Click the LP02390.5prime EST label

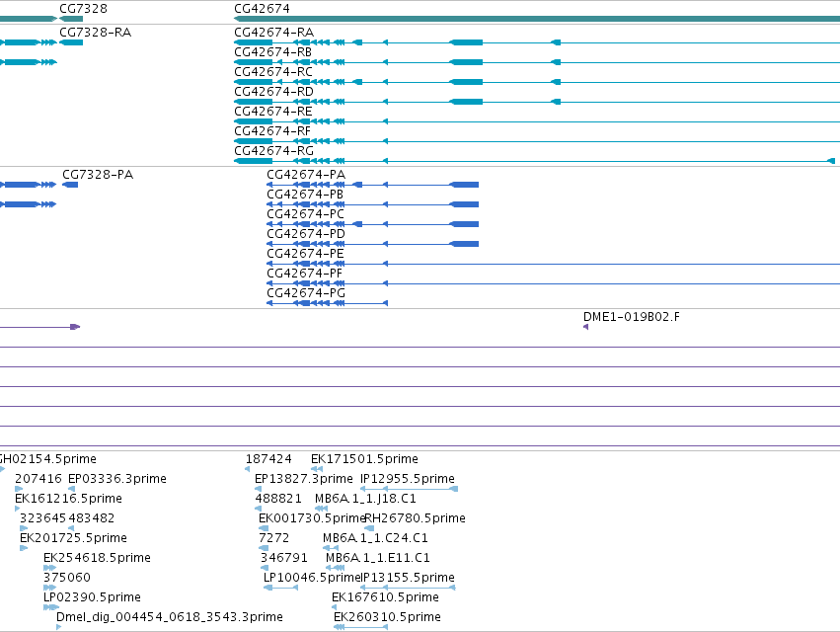click(92, 597)
